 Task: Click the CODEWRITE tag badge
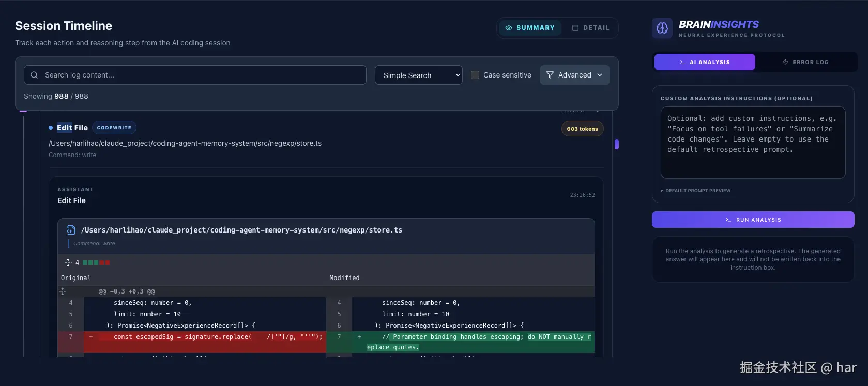pyautogui.click(x=114, y=128)
